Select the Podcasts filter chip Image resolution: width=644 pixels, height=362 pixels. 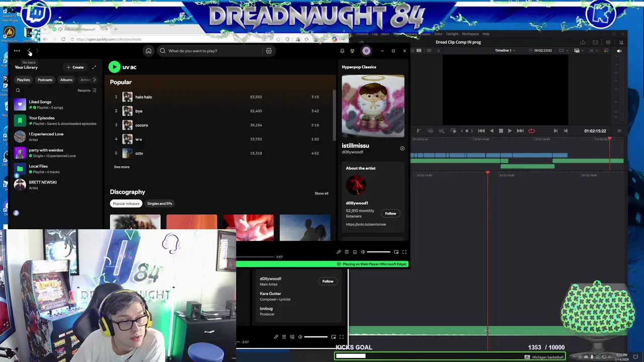click(x=45, y=80)
